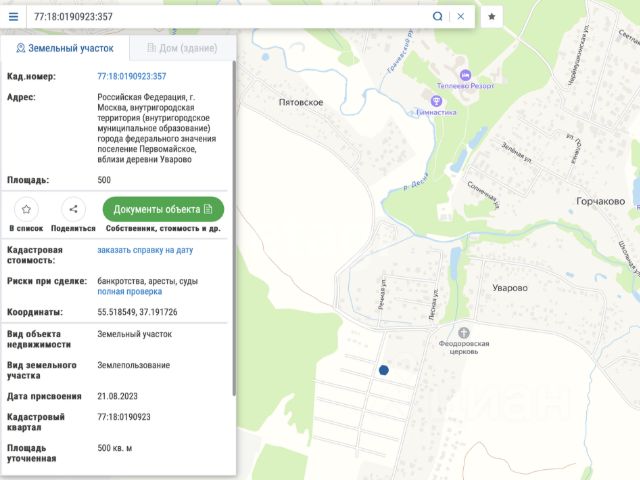
Task: Open favorites star button
Action: click(x=491, y=17)
